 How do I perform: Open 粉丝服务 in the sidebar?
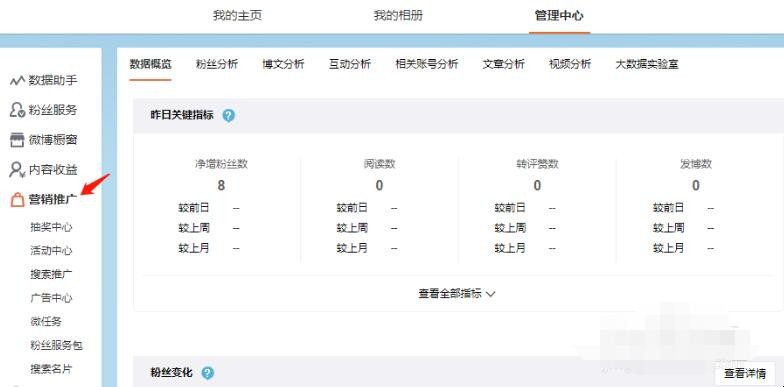[x=53, y=110]
